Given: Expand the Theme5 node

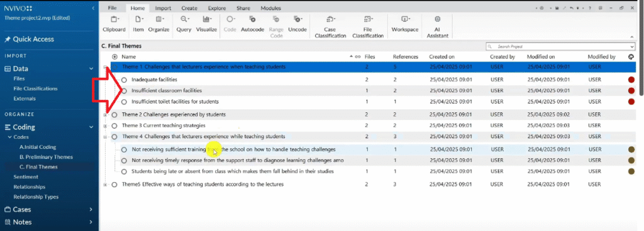Looking at the screenshot, I should [106, 185].
